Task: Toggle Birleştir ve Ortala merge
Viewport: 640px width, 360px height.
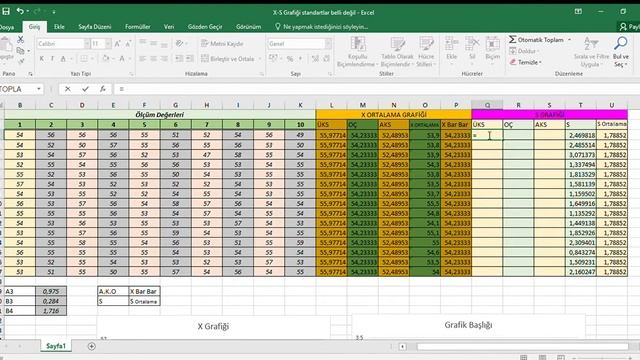Action: [228, 59]
